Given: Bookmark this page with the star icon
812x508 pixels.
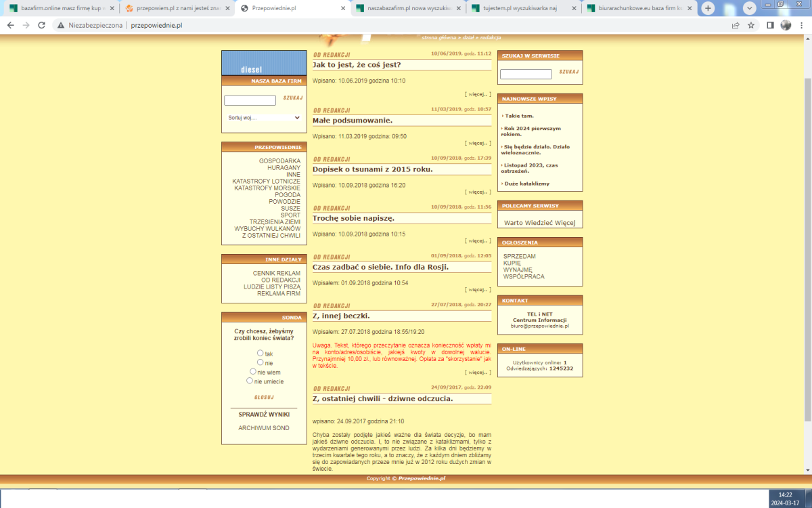Looking at the screenshot, I should coord(751,25).
